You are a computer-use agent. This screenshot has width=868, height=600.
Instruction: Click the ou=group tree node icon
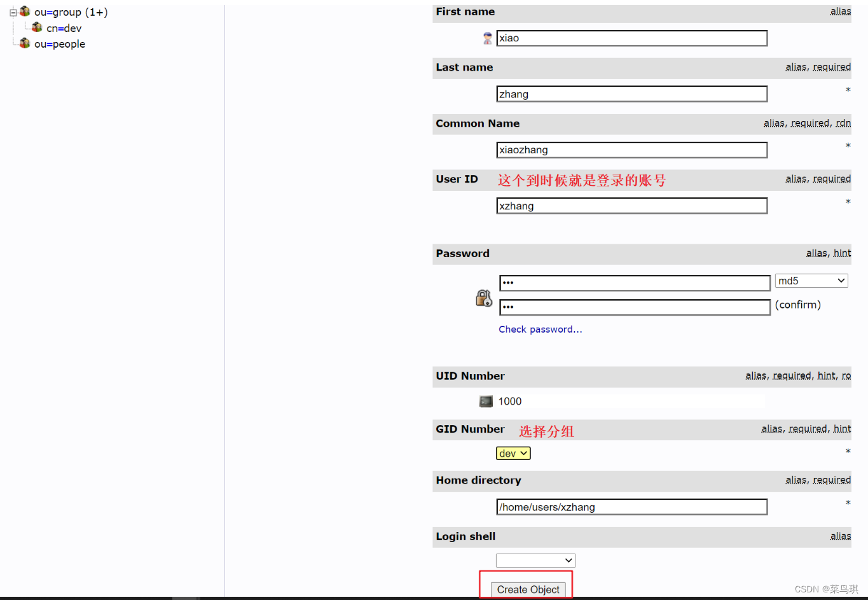25,11
